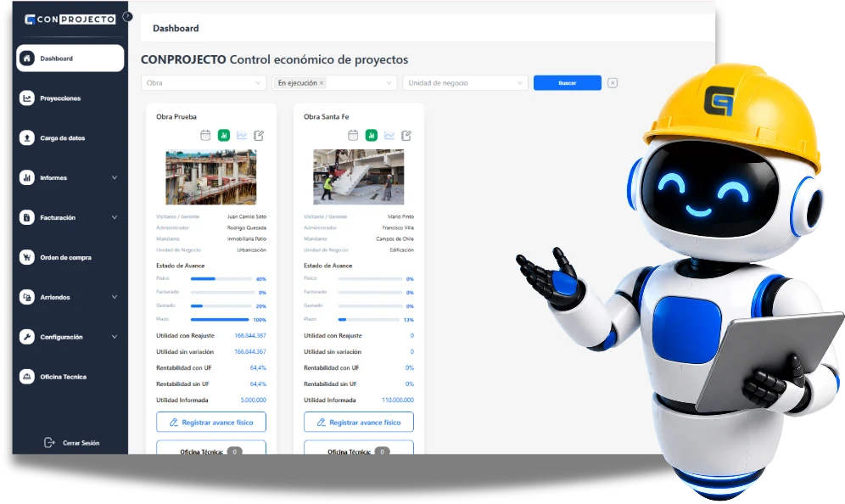845x504 pixels.
Task: Open calendar icon on Obra Prueba card
Action: pos(205,135)
